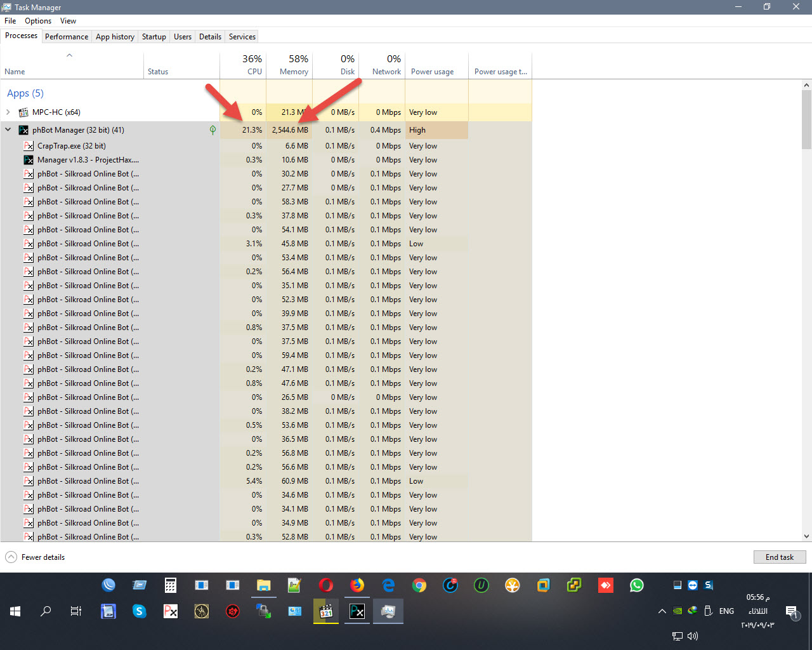Collapse view with Fewer details
812x650 pixels.
pos(36,557)
